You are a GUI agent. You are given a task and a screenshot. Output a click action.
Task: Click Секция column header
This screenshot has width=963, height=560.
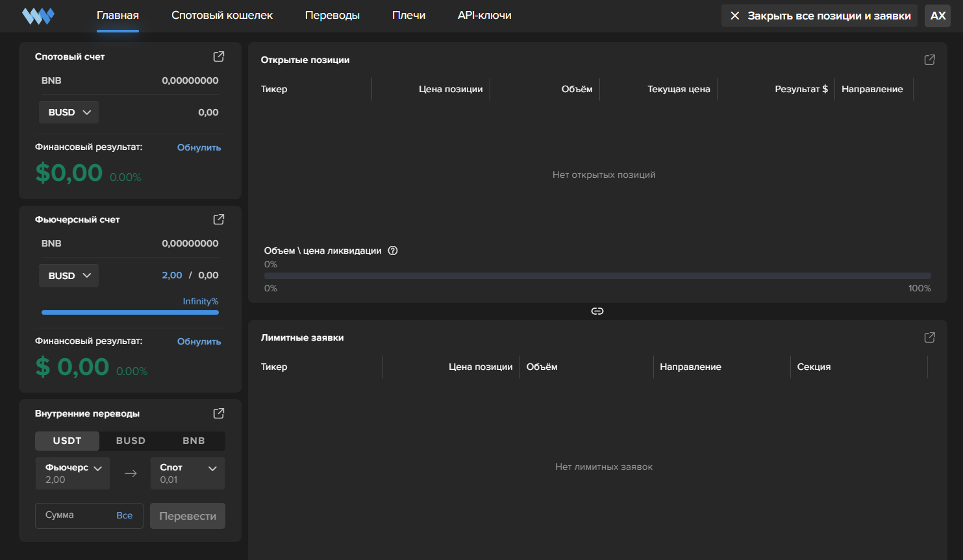(814, 367)
